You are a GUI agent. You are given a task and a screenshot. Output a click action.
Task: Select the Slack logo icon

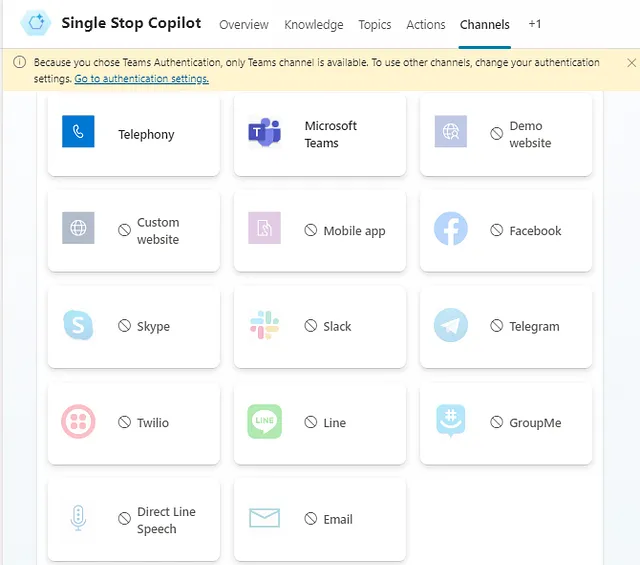(x=264, y=325)
